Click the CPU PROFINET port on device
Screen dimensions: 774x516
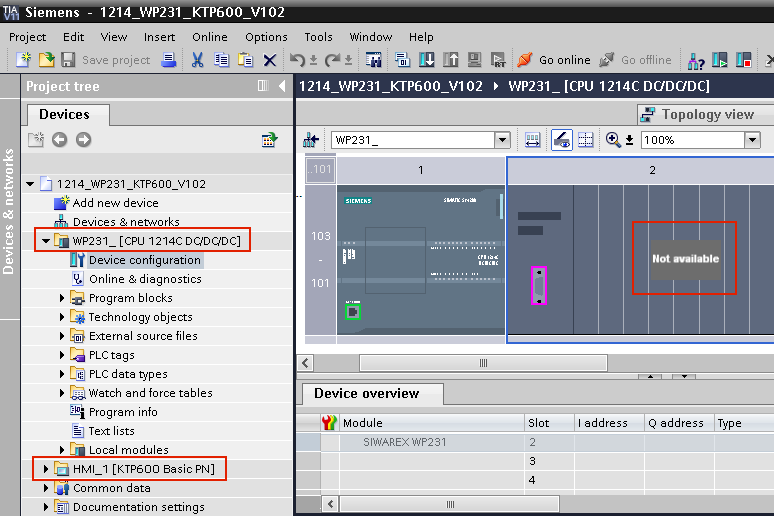[352, 312]
